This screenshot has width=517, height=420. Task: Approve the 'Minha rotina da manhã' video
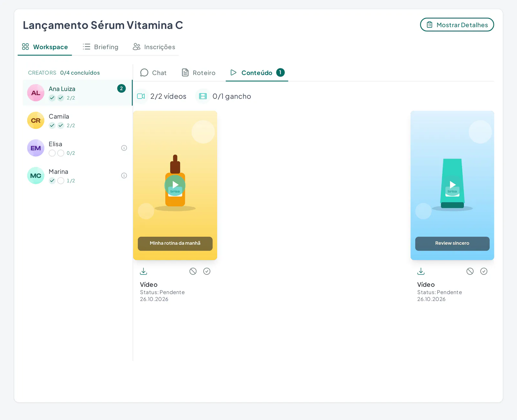[207, 271]
